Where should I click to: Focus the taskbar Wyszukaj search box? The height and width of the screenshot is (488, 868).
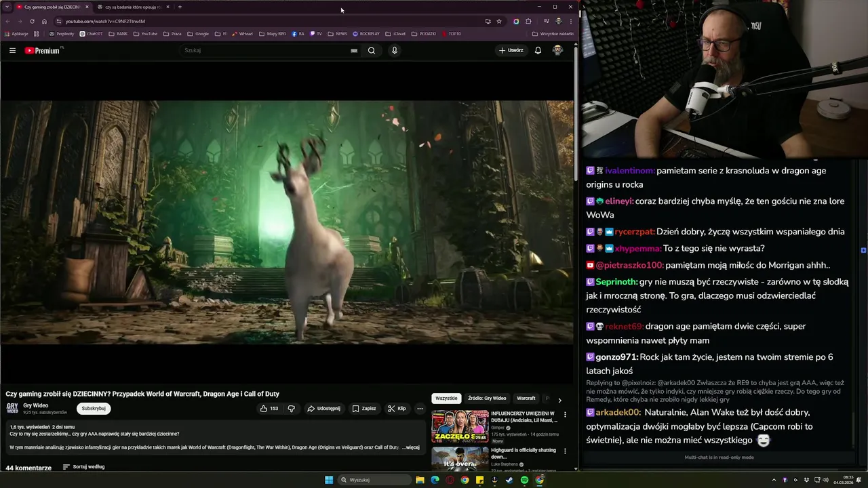[x=375, y=480]
